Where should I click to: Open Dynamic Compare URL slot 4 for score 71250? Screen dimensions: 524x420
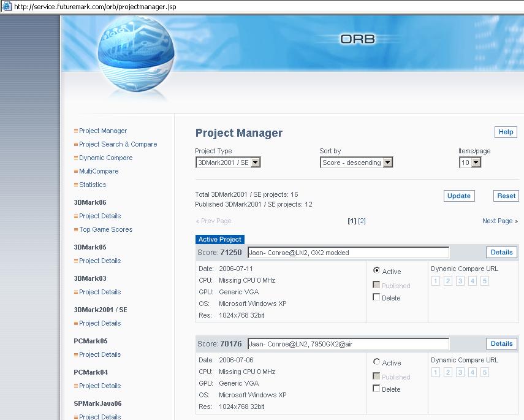[472, 281]
